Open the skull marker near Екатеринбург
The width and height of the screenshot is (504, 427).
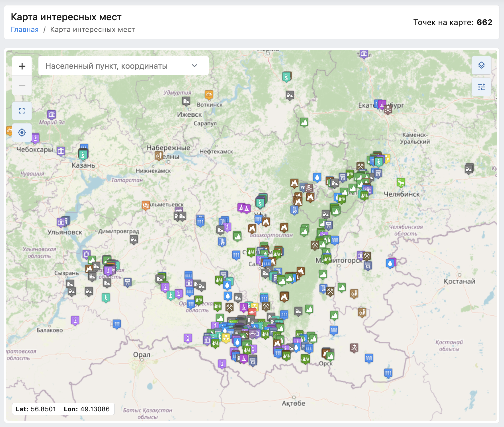(388, 109)
